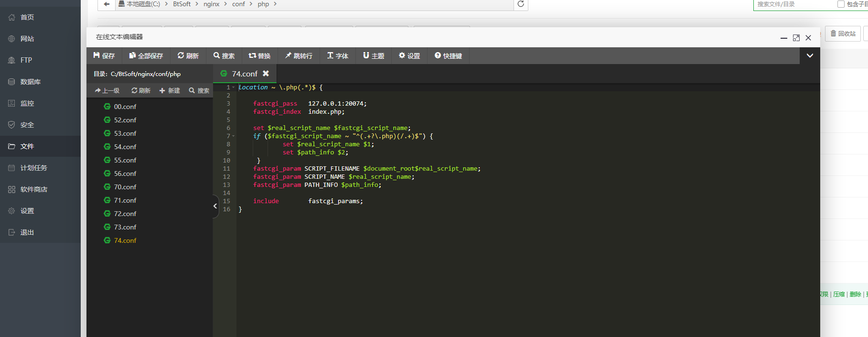This screenshot has height=337, width=868.
Task: Open the 监控 monitoring section
Action: (x=40, y=103)
